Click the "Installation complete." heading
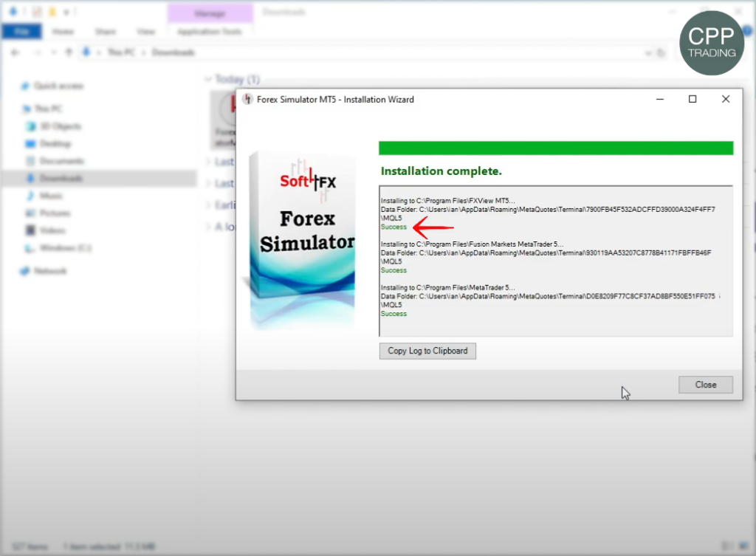The image size is (756, 556). [441, 171]
